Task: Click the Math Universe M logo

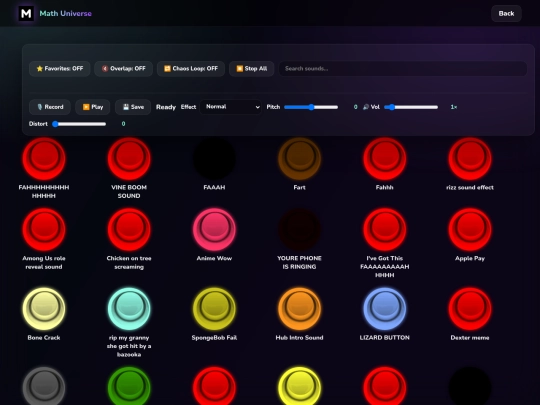Action: [26, 13]
